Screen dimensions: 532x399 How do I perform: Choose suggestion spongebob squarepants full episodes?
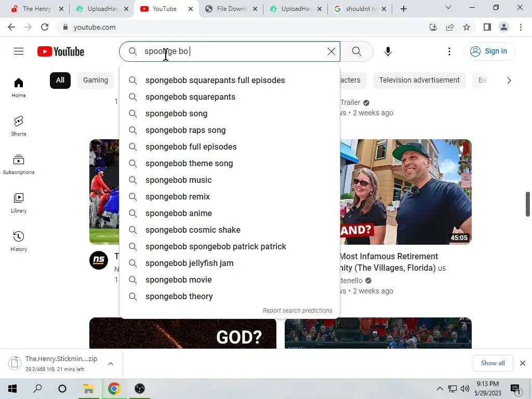coord(230,81)
